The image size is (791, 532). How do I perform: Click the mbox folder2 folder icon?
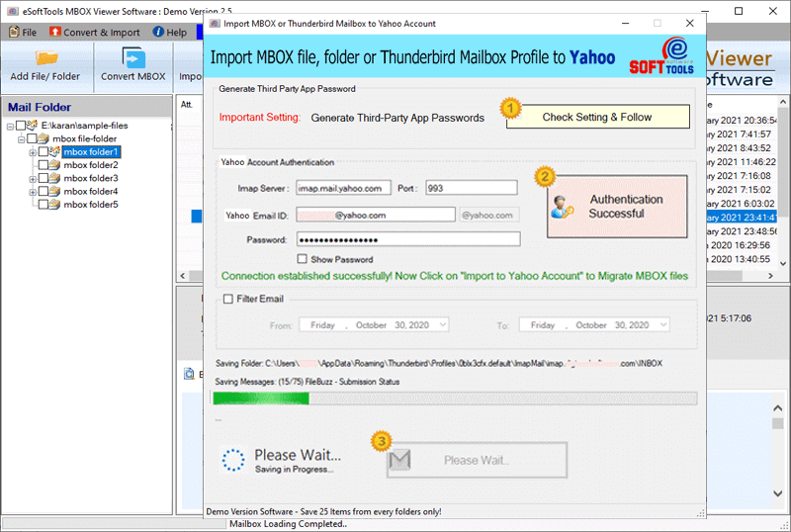click(55, 165)
